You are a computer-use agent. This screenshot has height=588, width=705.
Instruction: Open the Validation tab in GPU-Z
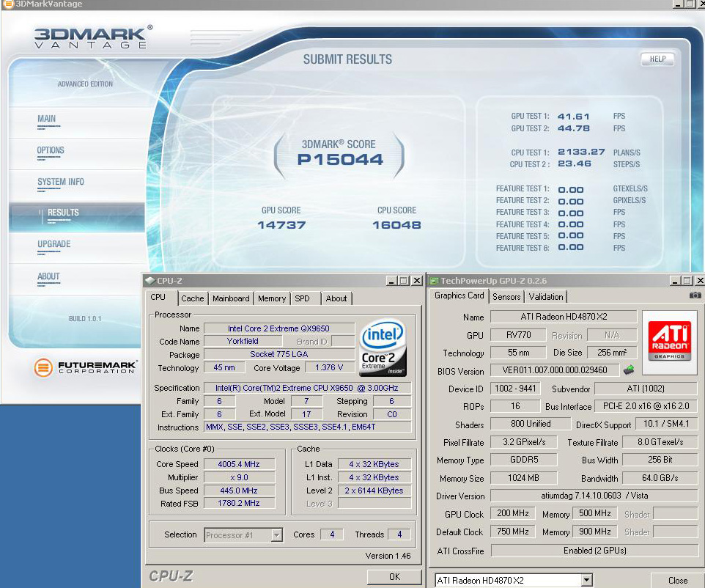pyautogui.click(x=546, y=297)
